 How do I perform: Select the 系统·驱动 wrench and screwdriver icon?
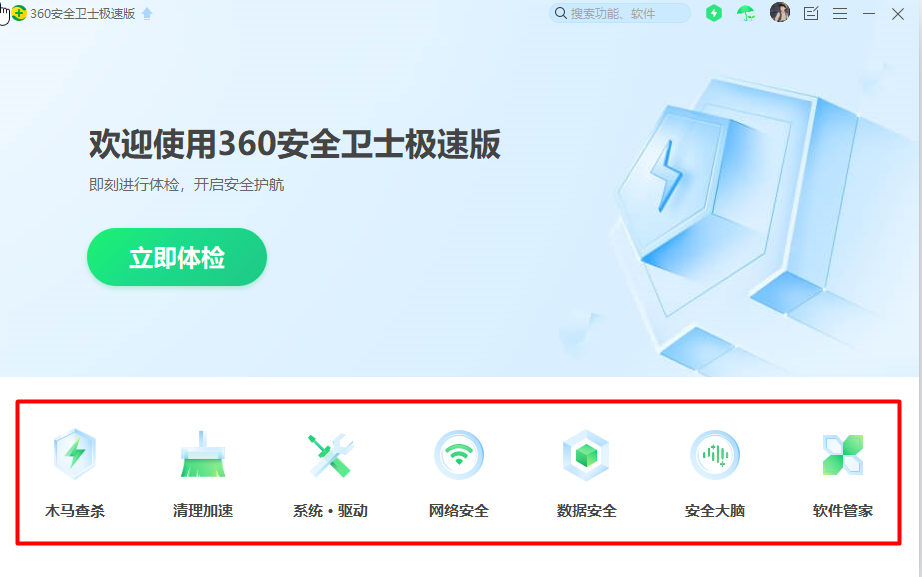pos(330,455)
